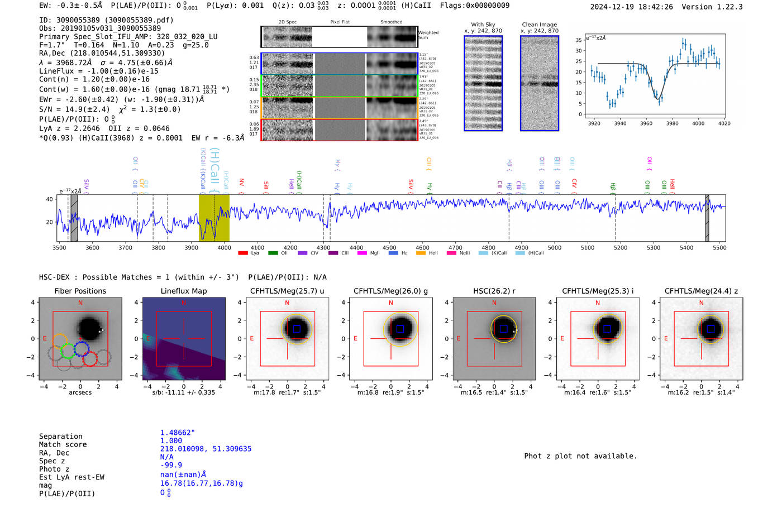This screenshot has height=532, width=782.
Task: Click the 'Obs: 20190105v031_3090055389' line
Action: tap(100, 28)
